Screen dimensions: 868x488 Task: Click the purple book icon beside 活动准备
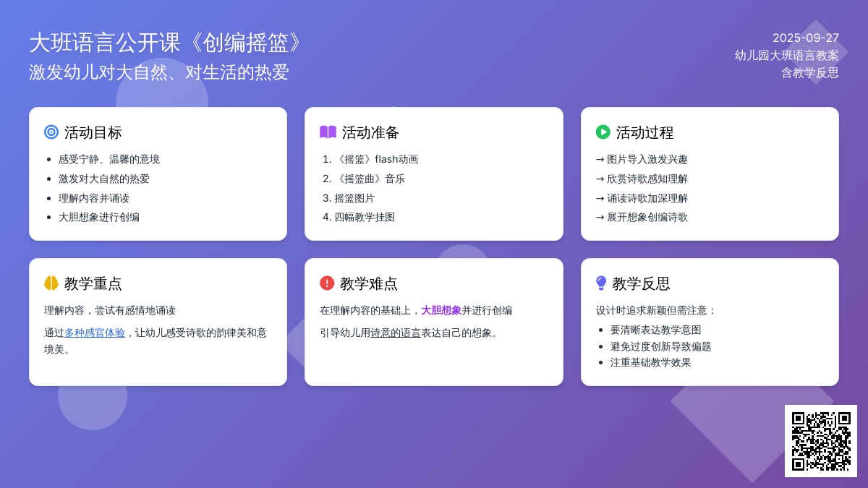tap(328, 132)
